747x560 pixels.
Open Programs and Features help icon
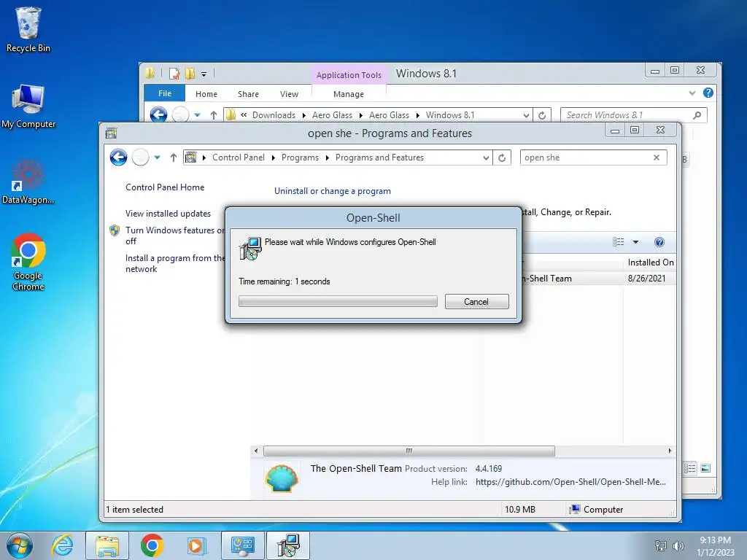(x=659, y=242)
